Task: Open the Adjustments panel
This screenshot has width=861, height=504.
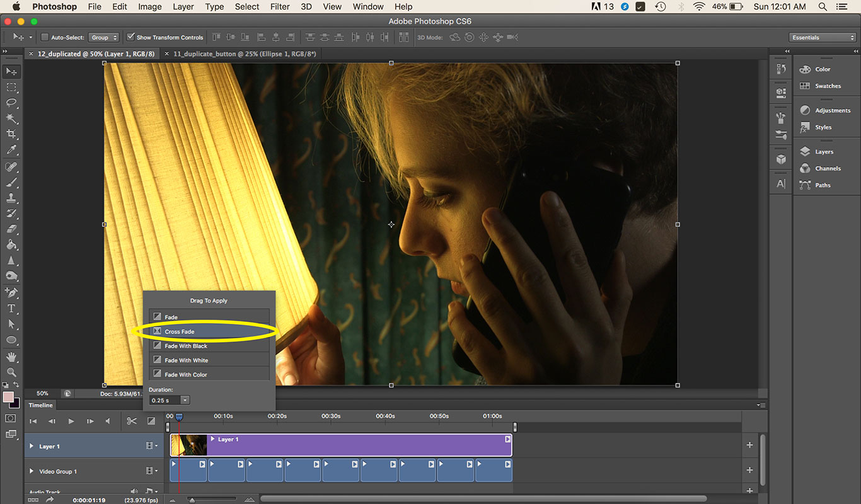Action: point(832,110)
